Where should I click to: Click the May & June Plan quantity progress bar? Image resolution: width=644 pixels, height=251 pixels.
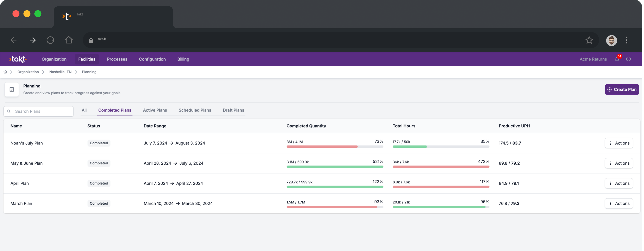click(x=335, y=167)
